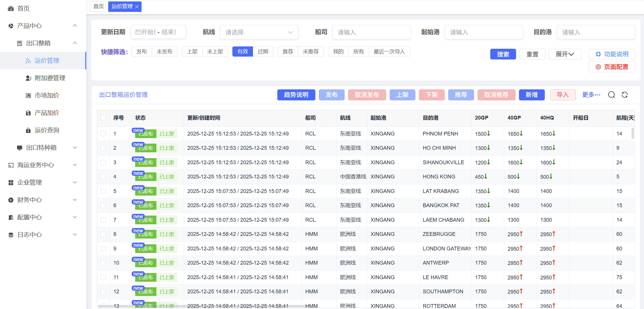Click the 市场加价 icon in sidebar
This screenshot has height=309, width=644.
28,95
